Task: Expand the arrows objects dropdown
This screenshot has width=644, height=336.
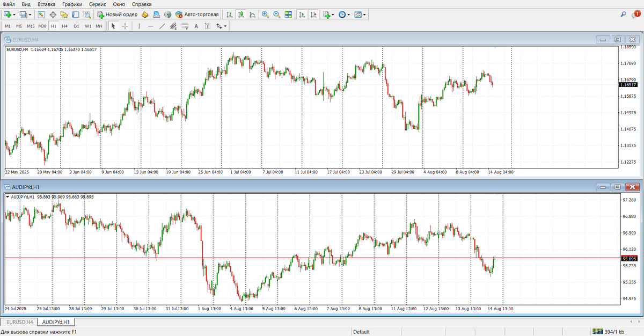Action: pos(225,26)
